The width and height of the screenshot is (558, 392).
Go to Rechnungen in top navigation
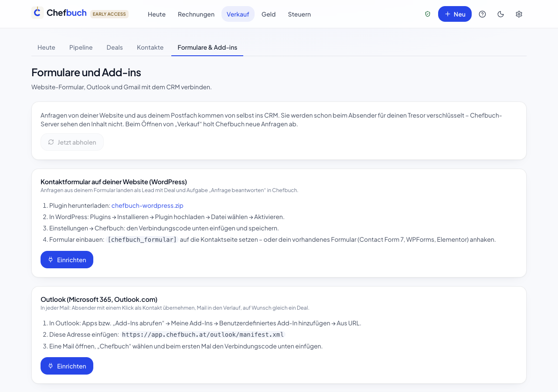[196, 14]
